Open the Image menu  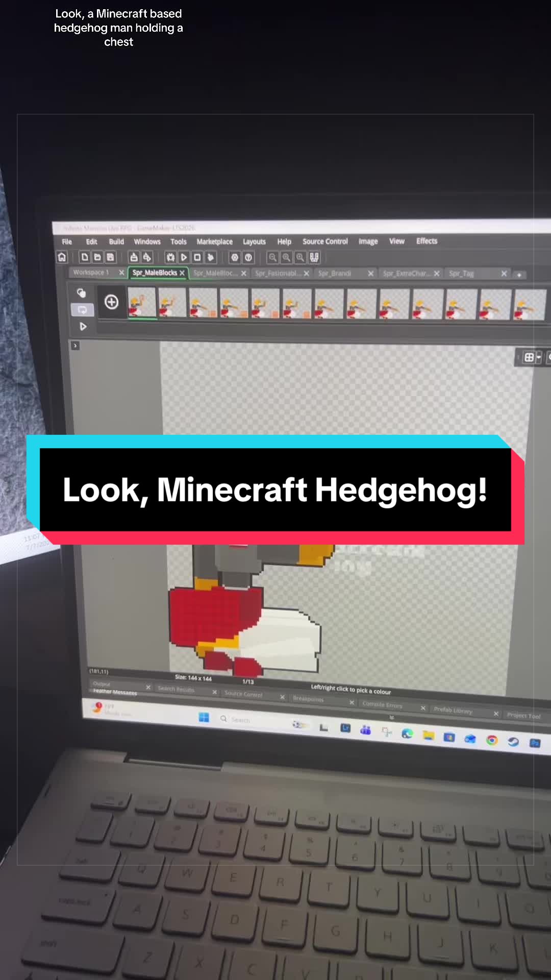pos(368,241)
